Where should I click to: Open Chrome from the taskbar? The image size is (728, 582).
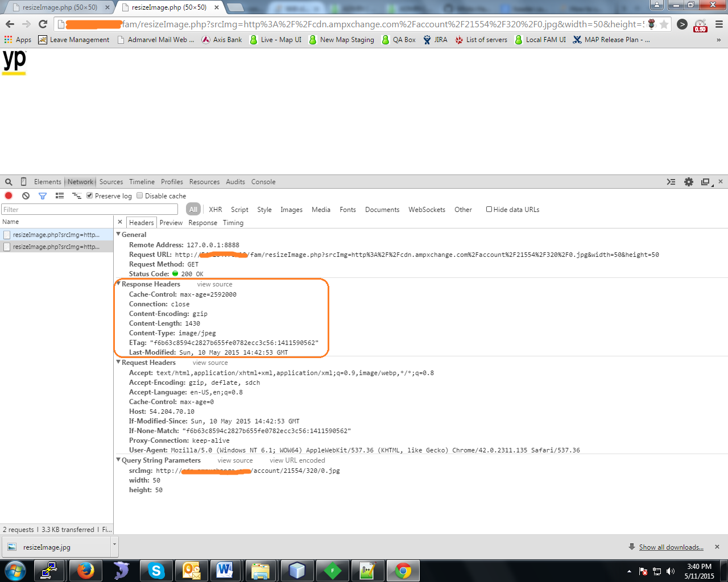tap(403, 570)
